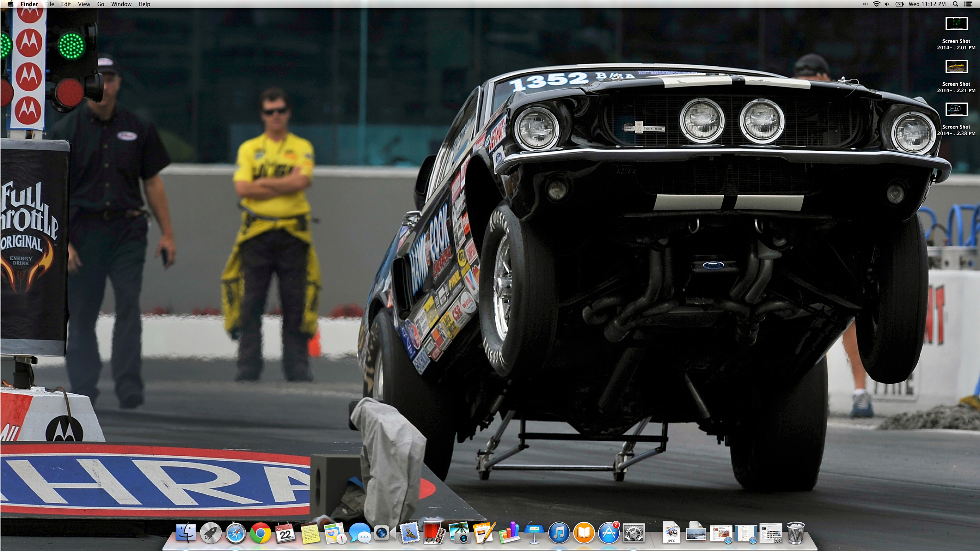The height and width of the screenshot is (551, 980).
Task: Open the View menu
Action: pyautogui.click(x=84, y=4)
